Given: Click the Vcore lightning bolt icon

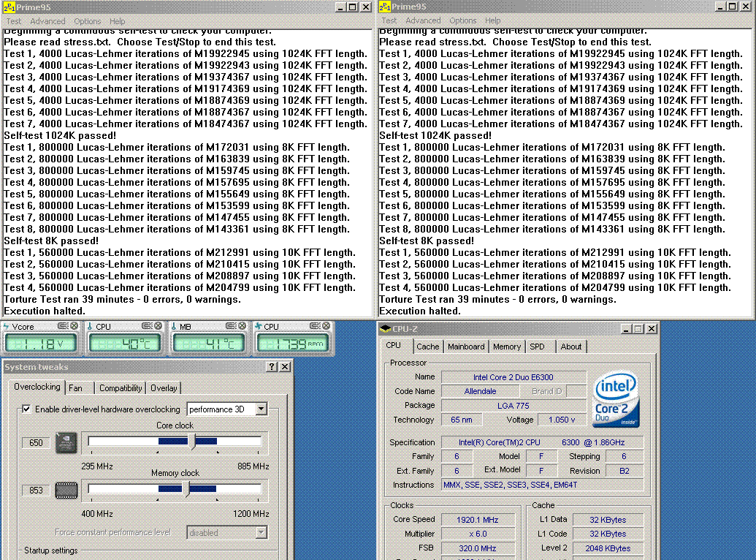Looking at the screenshot, I should pos(7,326).
